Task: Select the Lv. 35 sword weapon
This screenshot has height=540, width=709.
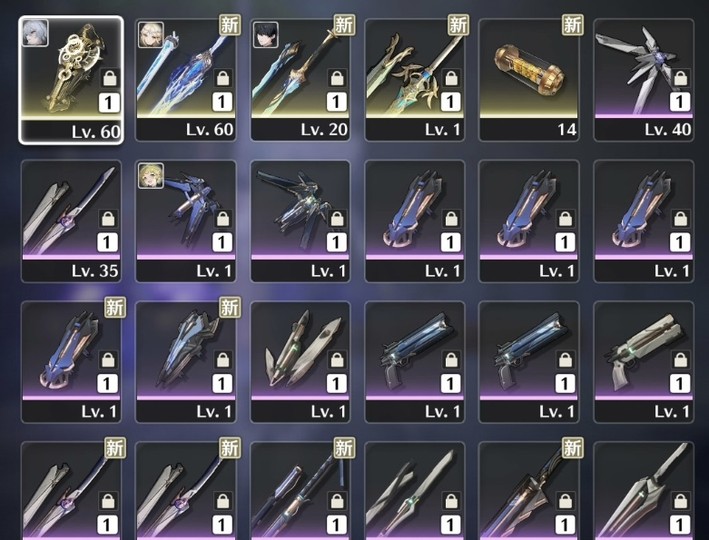Action: click(x=71, y=221)
